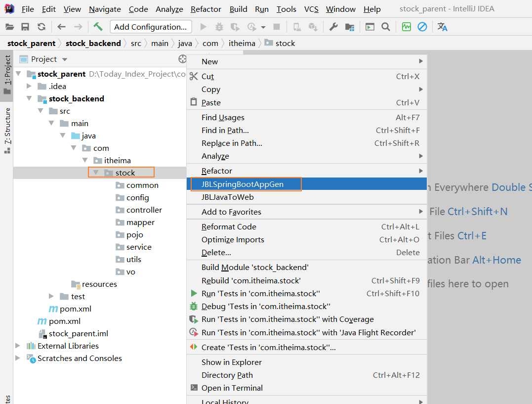Open the Project view dropdown
The width and height of the screenshot is (532, 404).
pyautogui.click(x=65, y=59)
